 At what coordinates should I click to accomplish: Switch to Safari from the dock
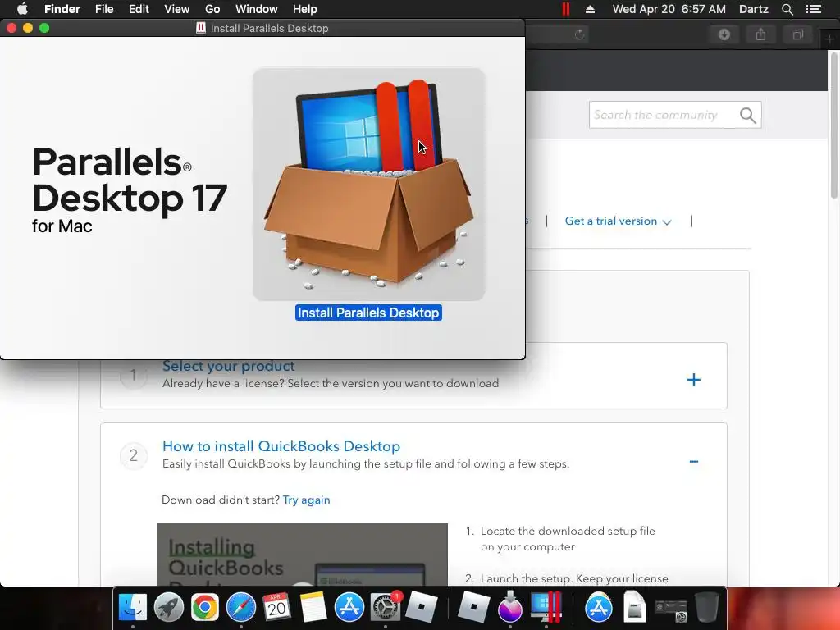tap(241, 608)
